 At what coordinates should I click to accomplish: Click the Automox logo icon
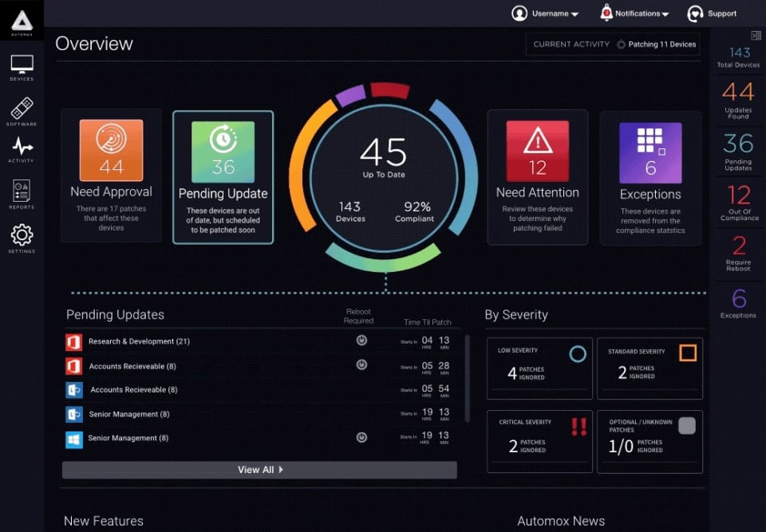click(22, 22)
